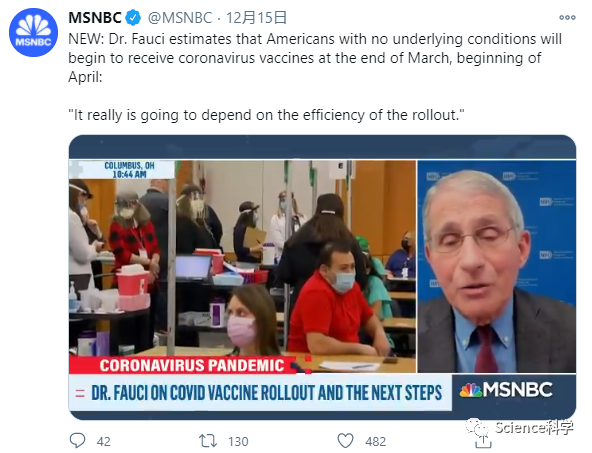Like the tweet with heart icon
Screen dimensions: 592x453
(x=345, y=441)
